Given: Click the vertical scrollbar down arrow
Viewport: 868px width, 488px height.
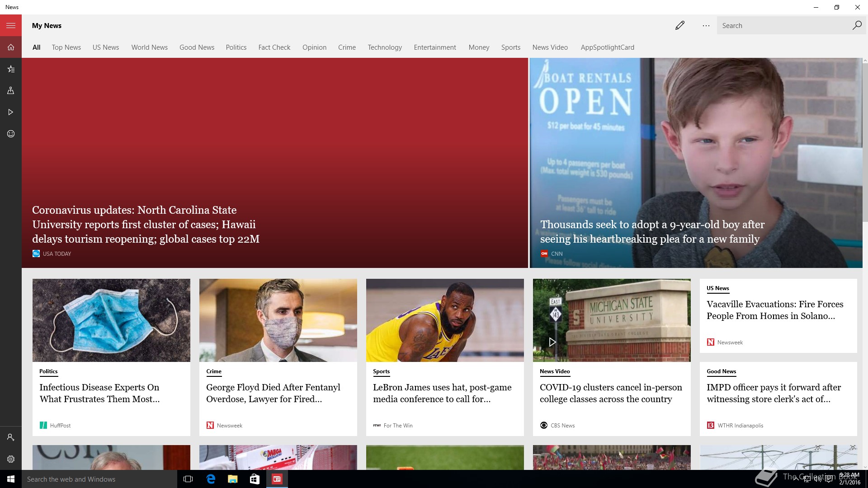Looking at the screenshot, I should click(865, 467).
